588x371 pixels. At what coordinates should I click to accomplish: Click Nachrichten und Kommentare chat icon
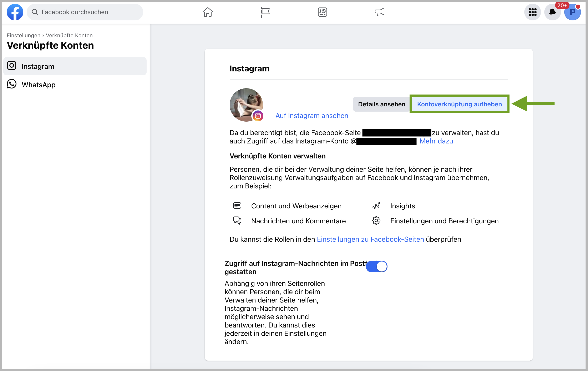pos(237,220)
